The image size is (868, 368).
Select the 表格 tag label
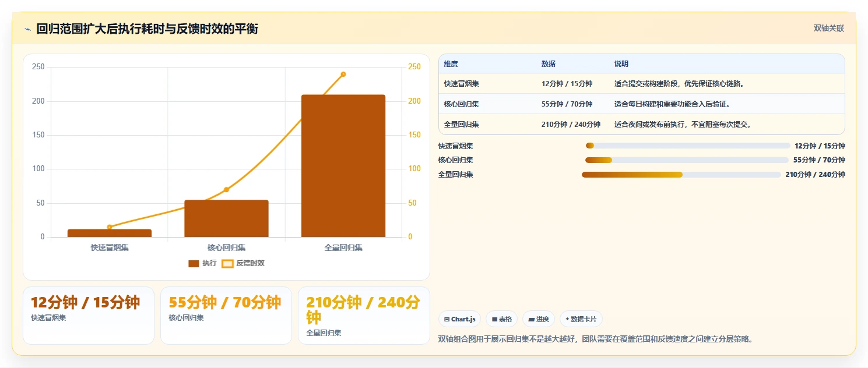[505, 319]
